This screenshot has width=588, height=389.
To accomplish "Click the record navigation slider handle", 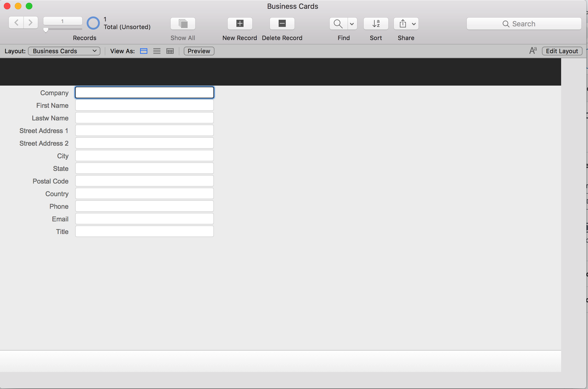I will pyautogui.click(x=46, y=30).
